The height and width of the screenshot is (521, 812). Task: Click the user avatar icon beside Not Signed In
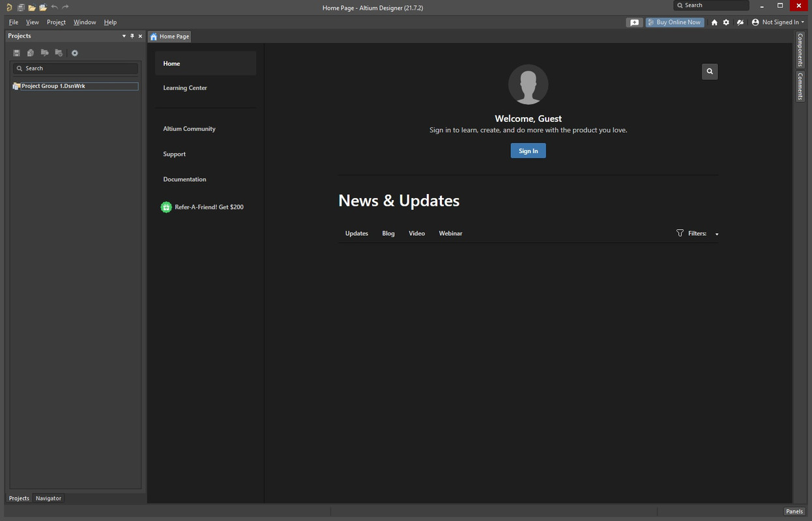point(755,22)
